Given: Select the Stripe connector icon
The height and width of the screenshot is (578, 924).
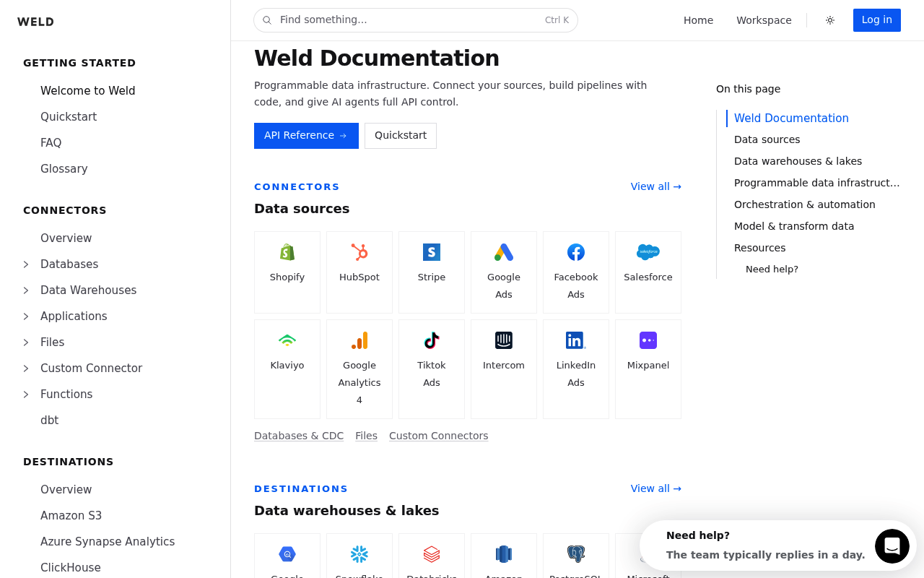Looking at the screenshot, I should 432,252.
